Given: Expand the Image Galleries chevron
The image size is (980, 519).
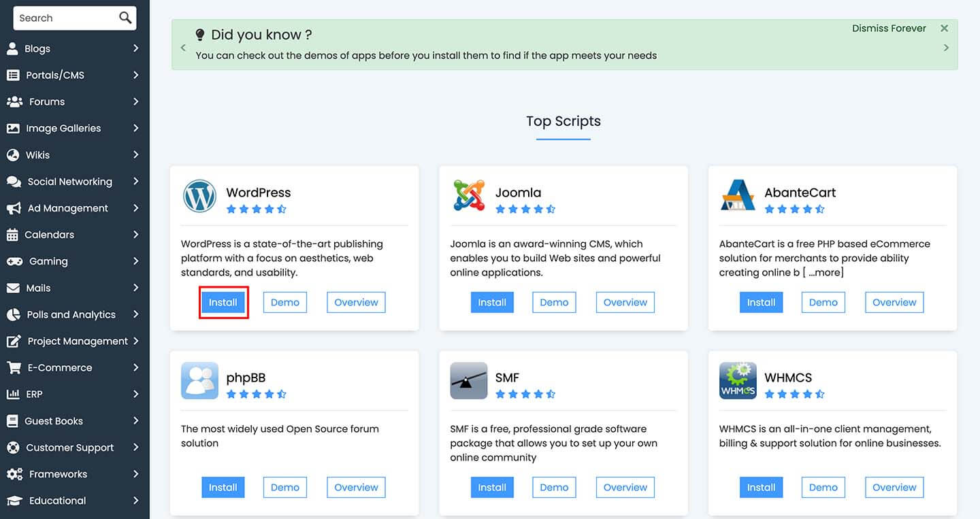Looking at the screenshot, I should (x=136, y=128).
